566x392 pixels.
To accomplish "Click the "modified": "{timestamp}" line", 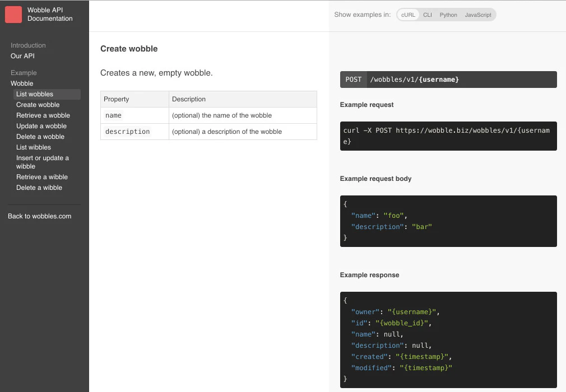I will [x=401, y=368].
